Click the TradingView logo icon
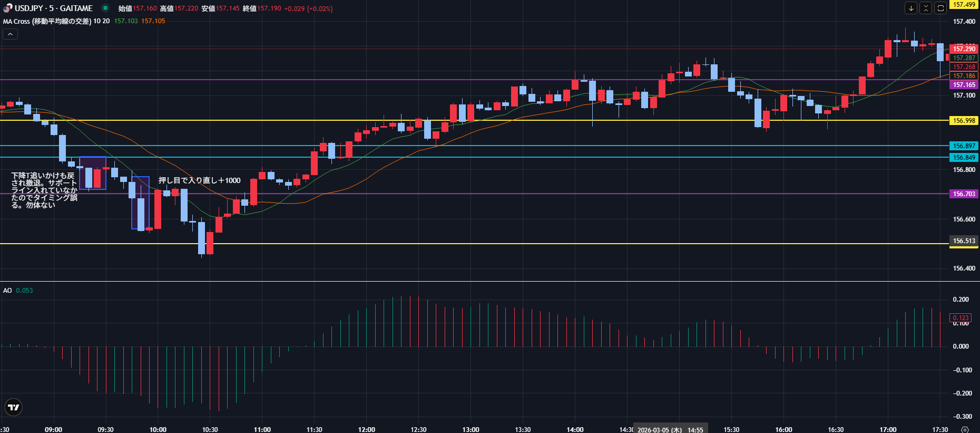 [x=14, y=407]
